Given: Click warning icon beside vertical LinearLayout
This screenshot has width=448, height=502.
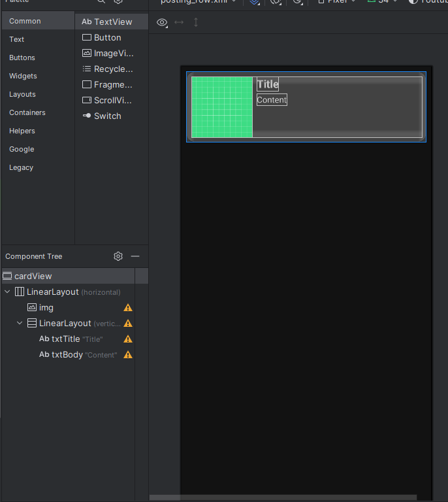Looking at the screenshot, I should pos(128,324).
